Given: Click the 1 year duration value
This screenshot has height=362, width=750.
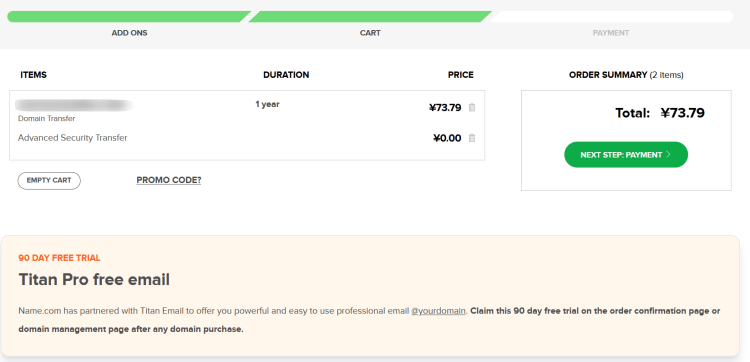Looking at the screenshot, I should 267,104.
